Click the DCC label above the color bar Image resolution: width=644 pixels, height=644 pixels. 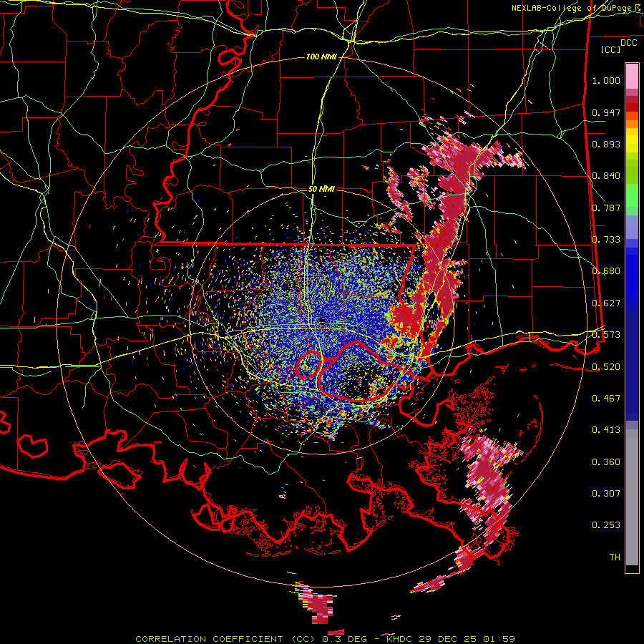coord(628,42)
